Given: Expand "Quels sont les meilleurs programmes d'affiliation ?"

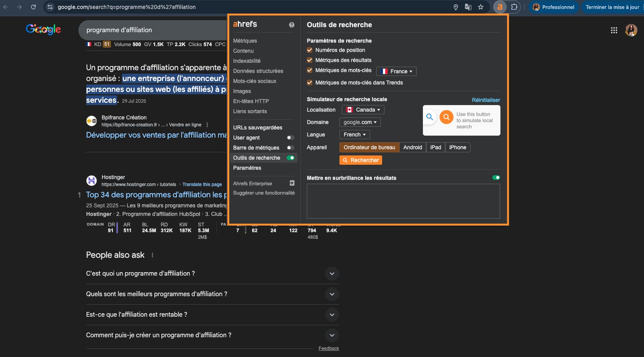Looking at the screenshot, I should coord(332,294).
